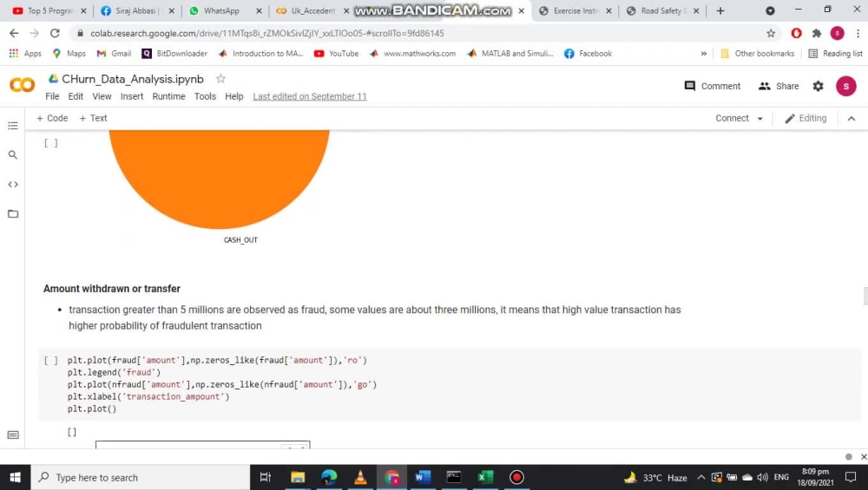Reload the current page
Image resolution: width=868 pixels, height=490 pixels.
point(55,33)
